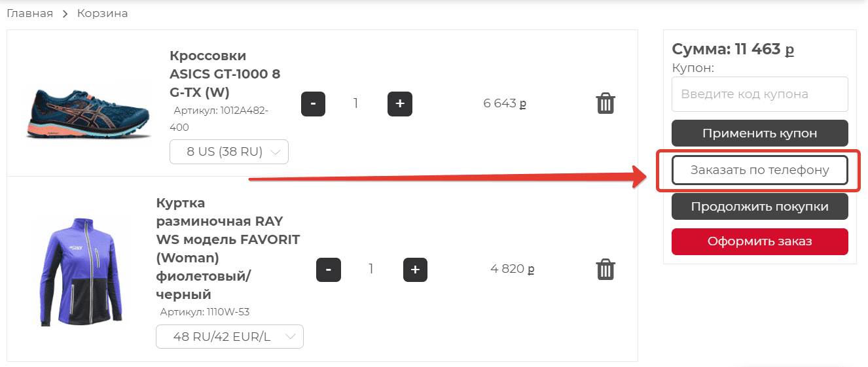Click the coupon code input field
The height and width of the screenshot is (367, 868).
(760, 94)
